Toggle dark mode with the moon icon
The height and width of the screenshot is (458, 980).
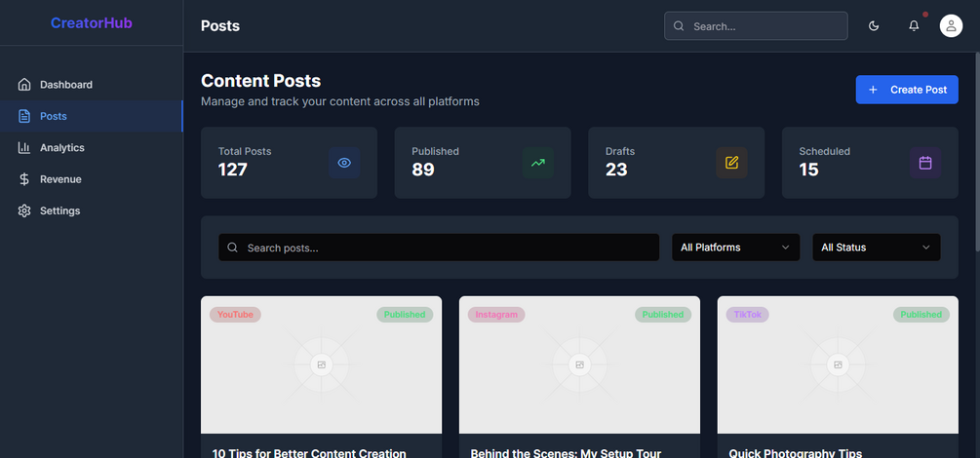tap(874, 26)
